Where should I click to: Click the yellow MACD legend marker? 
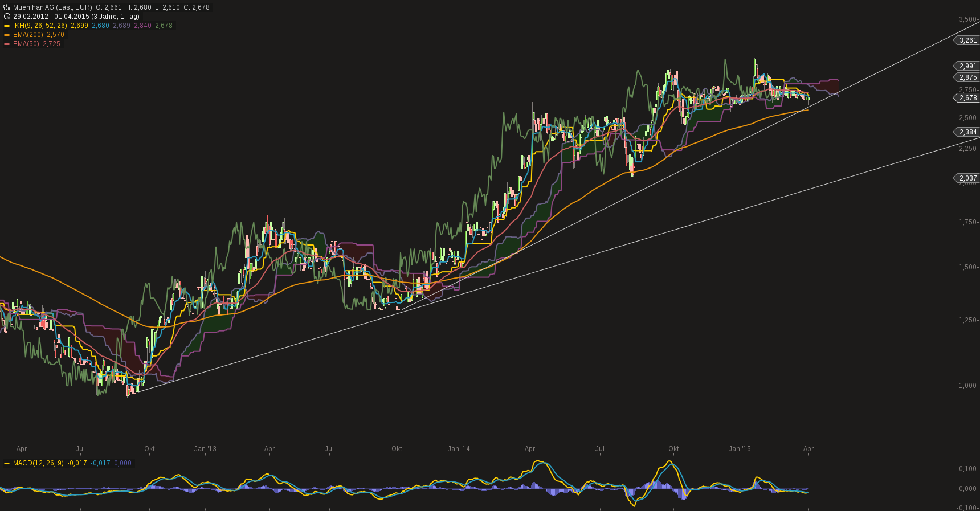[x=7, y=463]
